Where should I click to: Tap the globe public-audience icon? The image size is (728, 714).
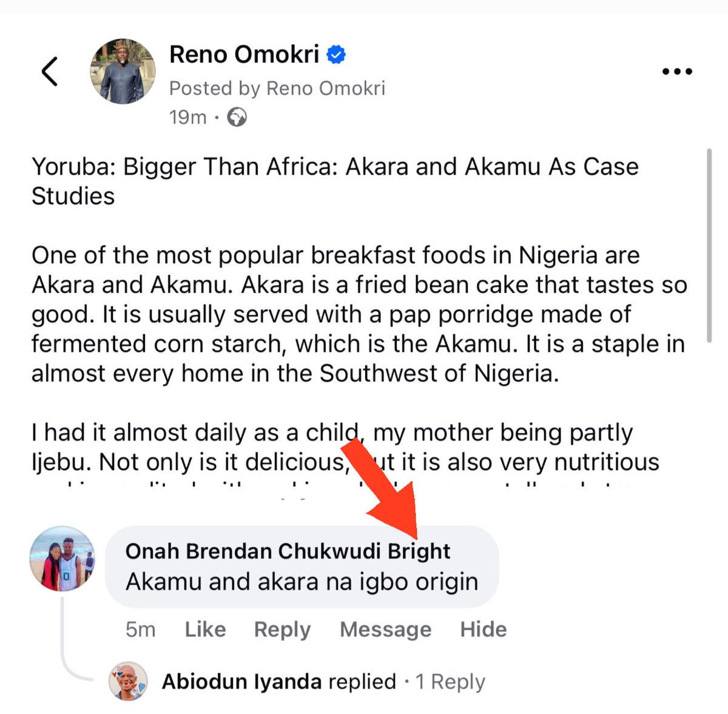coord(237,117)
